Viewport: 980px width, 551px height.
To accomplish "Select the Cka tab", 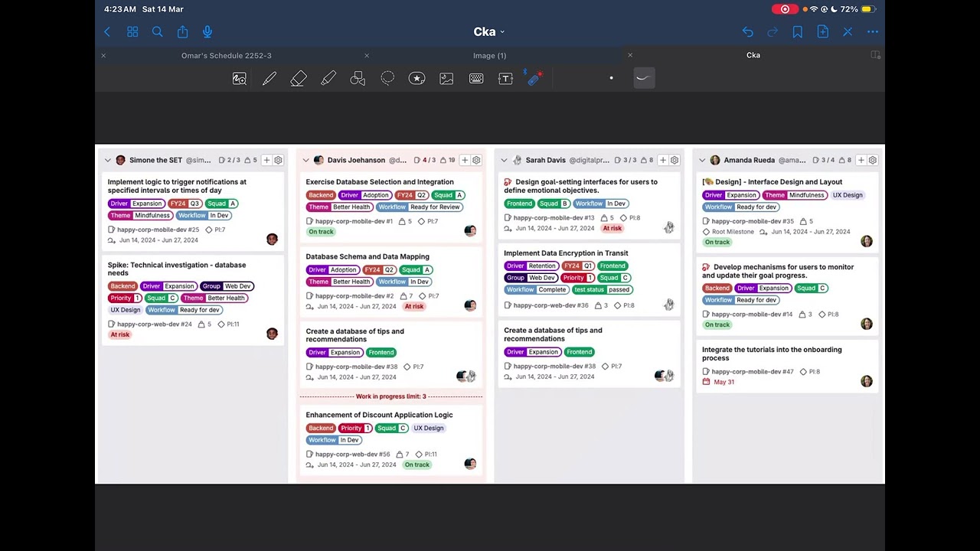I will click(x=753, y=55).
